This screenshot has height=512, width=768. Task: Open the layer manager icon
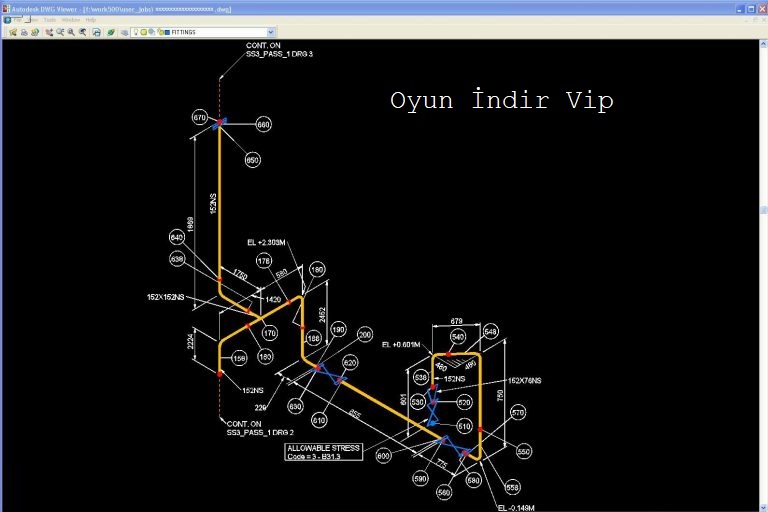point(124,32)
